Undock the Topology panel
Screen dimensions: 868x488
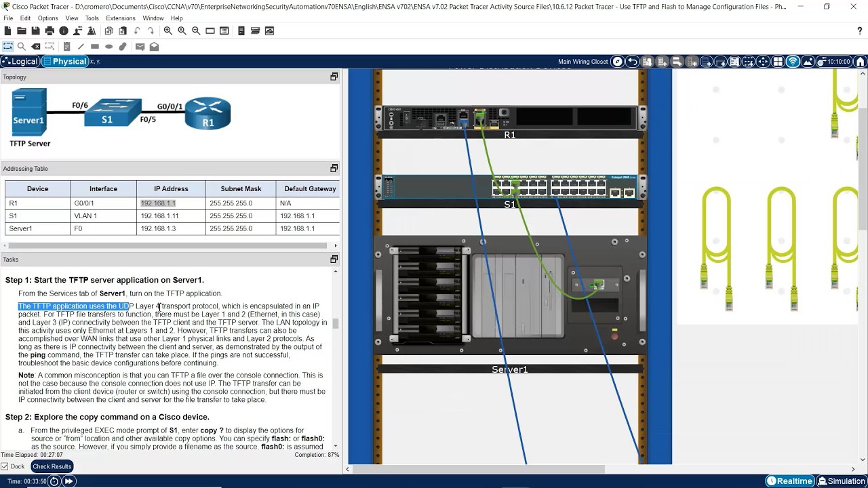[x=334, y=77]
